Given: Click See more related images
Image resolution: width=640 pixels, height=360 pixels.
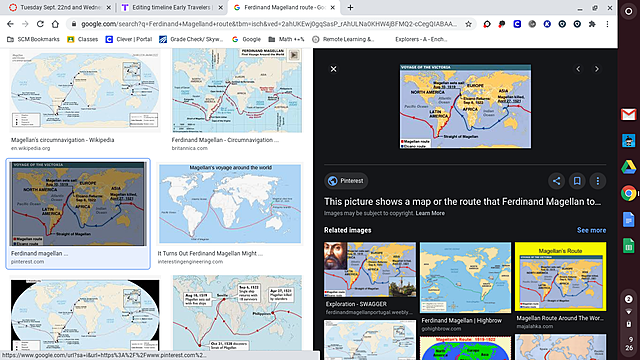Looking at the screenshot, I should (591, 230).
